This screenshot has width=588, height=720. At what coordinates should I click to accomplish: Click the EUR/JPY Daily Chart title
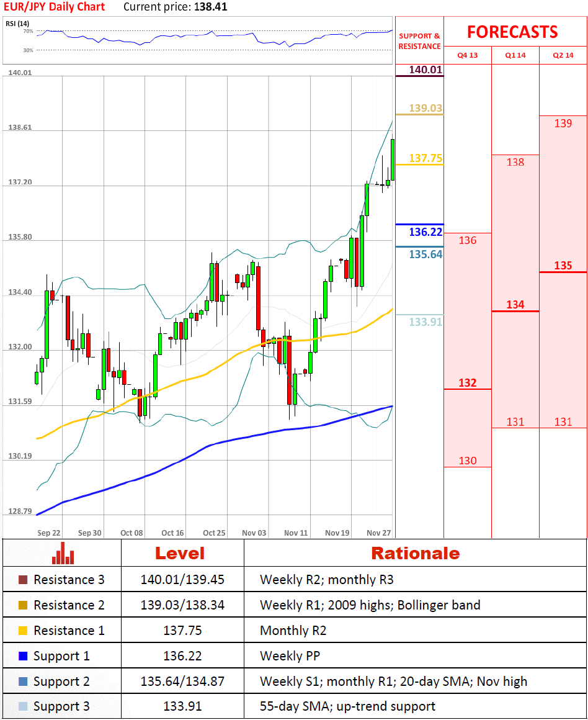click(54, 7)
